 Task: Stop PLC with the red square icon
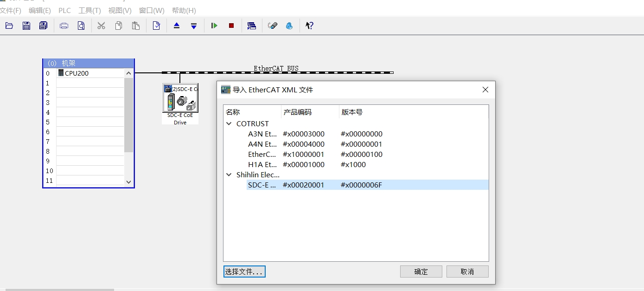pos(231,26)
